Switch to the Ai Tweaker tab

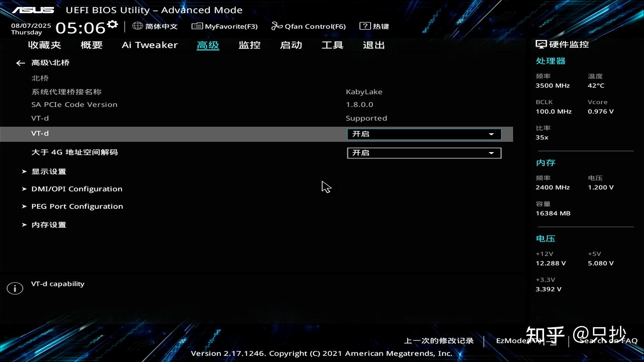click(x=150, y=45)
